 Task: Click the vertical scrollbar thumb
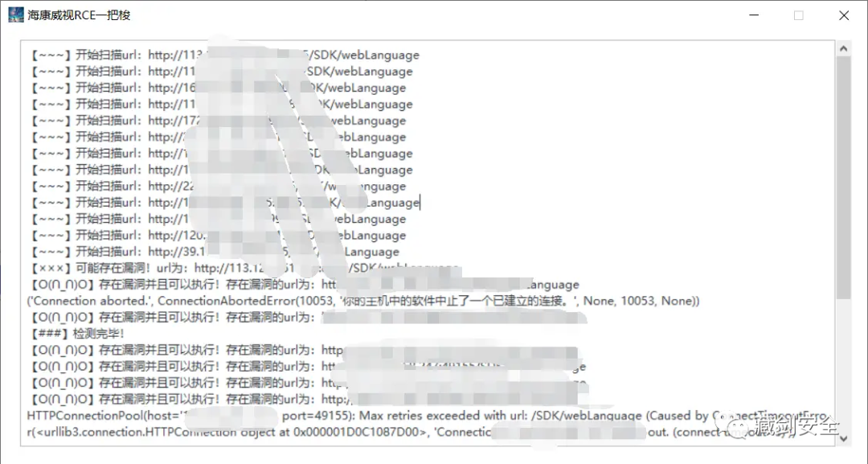coord(843,177)
